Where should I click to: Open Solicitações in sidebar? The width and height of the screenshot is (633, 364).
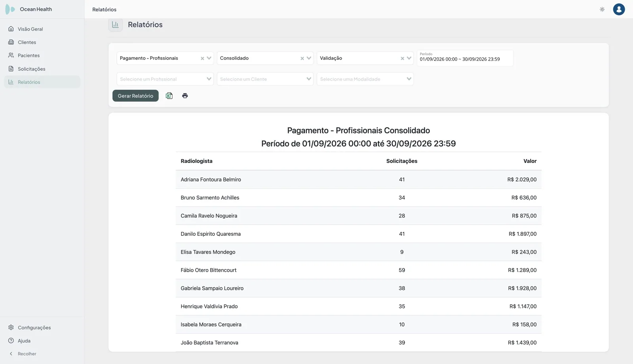(x=42, y=69)
